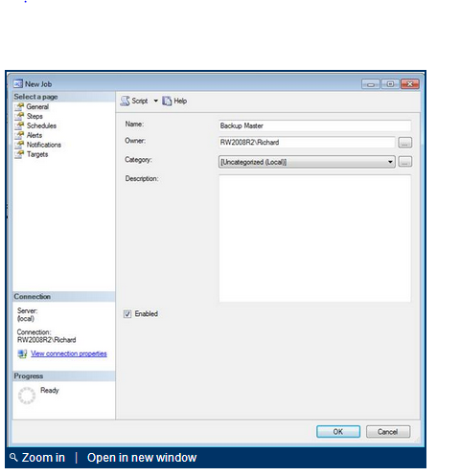The width and height of the screenshot is (460, 476).
Task: Select the General page icon
Action: pos(19,106)
